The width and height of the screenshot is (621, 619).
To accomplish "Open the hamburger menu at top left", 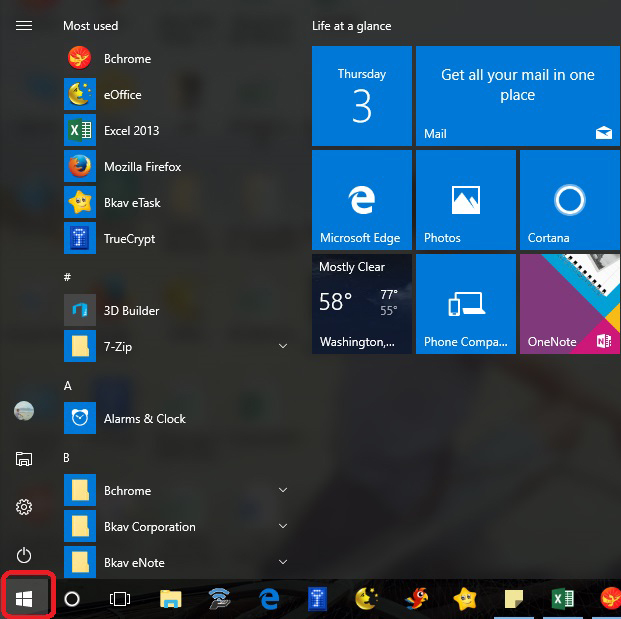I will click(x=24, y=26).
